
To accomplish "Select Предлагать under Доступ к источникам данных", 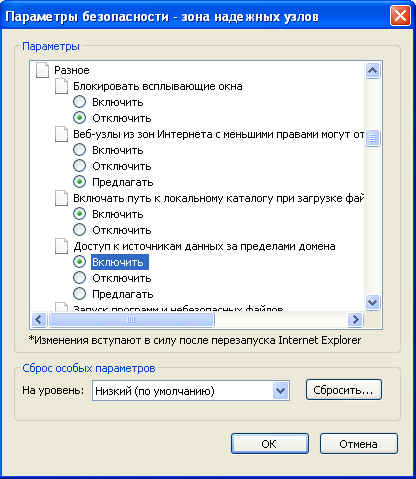I will coord(79,294).
